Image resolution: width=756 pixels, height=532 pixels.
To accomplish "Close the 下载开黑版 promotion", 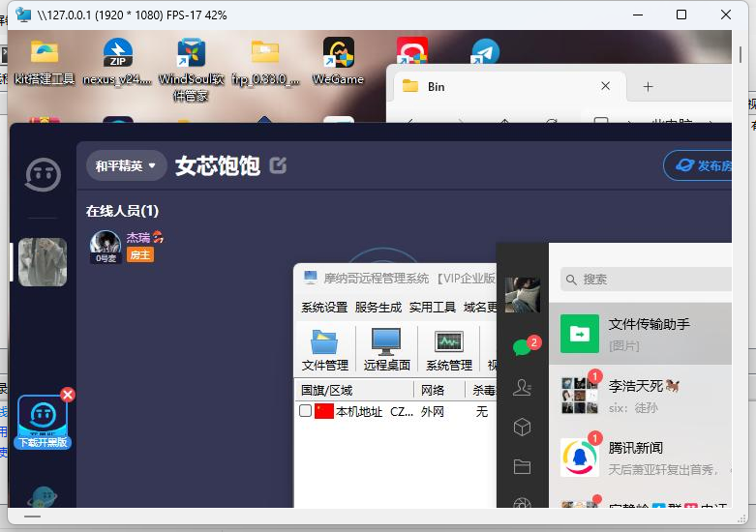I will point(68,395).
